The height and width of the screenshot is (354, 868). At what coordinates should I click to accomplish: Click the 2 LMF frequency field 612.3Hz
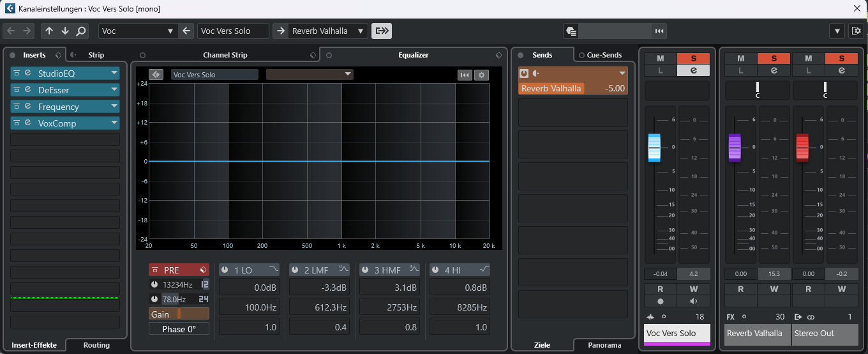(x=318, y=307)
